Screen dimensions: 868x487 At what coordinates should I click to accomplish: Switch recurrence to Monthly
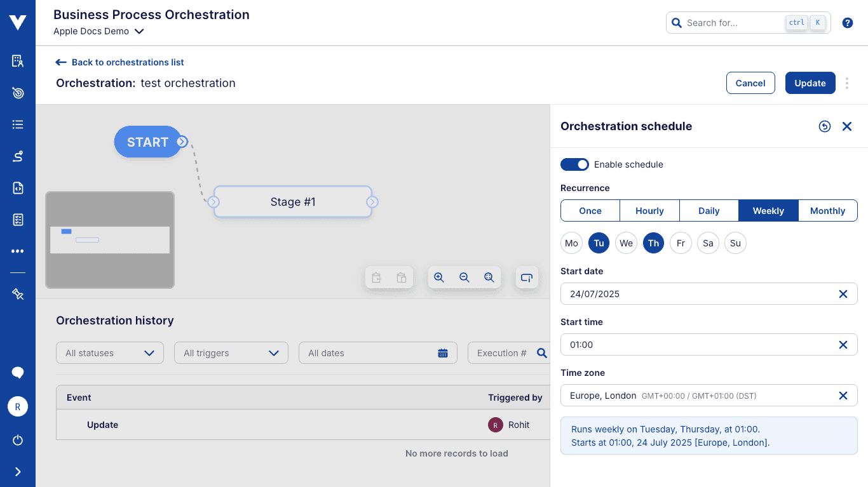[x=827, y=210]
